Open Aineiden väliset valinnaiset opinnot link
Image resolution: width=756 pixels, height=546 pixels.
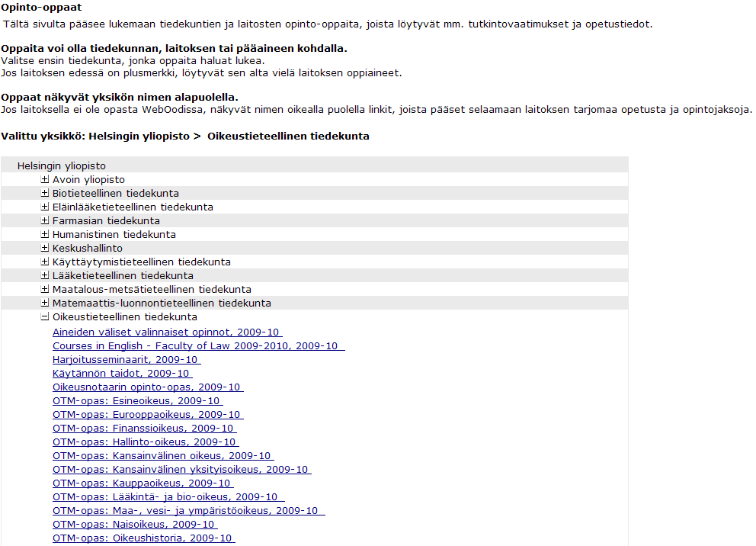click(168, 332)
